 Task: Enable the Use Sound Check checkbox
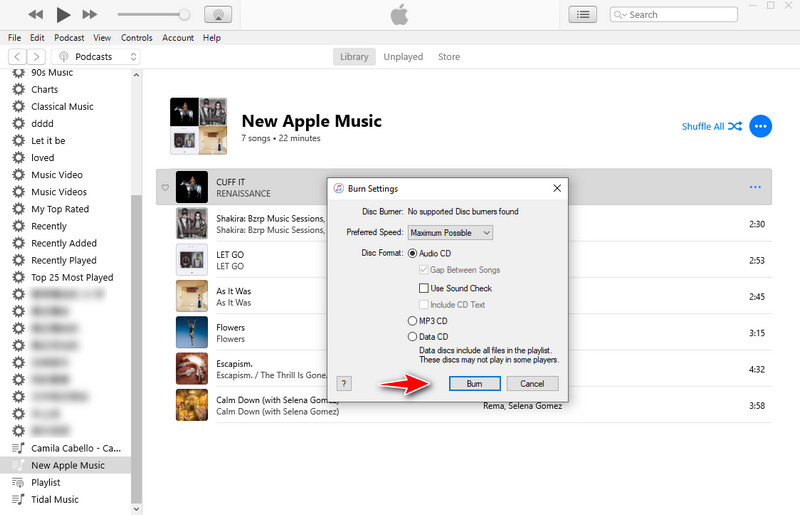tap(423, 288)
